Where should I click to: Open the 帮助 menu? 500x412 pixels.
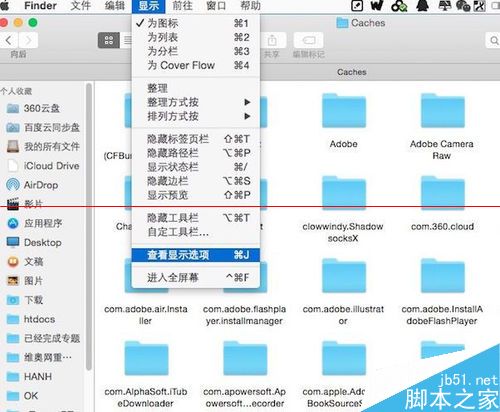pyautogui.click(x=251, y=6)
